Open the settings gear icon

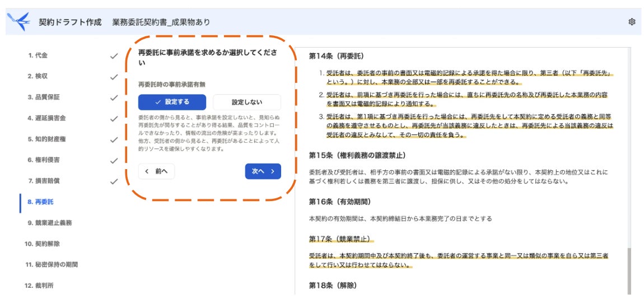pyautogui.click(x=632, y=22)
